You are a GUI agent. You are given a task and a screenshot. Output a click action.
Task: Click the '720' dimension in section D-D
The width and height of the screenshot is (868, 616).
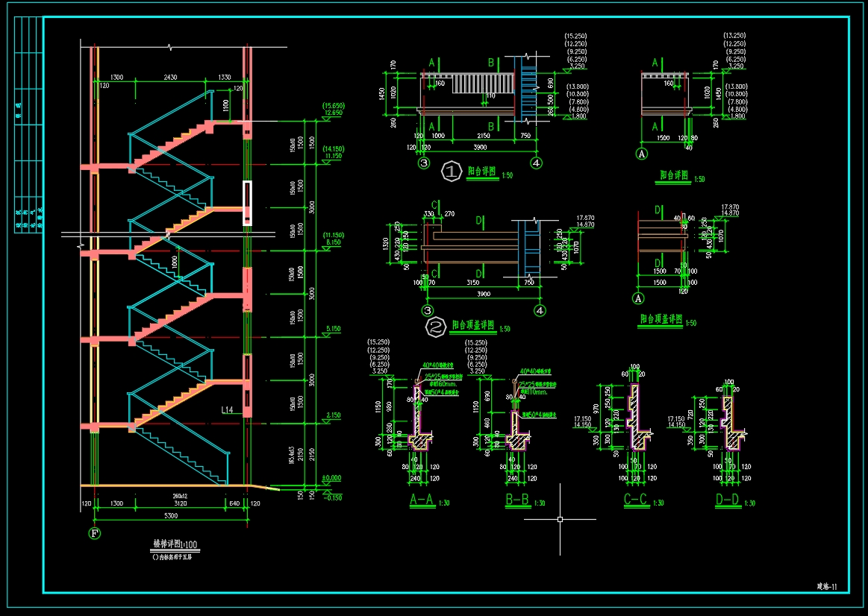pyautogui.click(x=690, y=416)
